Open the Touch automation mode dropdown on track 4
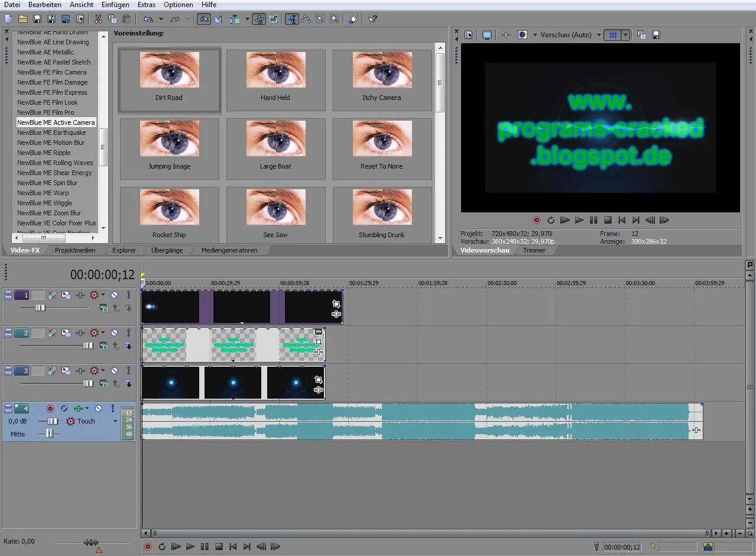The height and width of the screenshot is (556, 756). tap(115, 421)
